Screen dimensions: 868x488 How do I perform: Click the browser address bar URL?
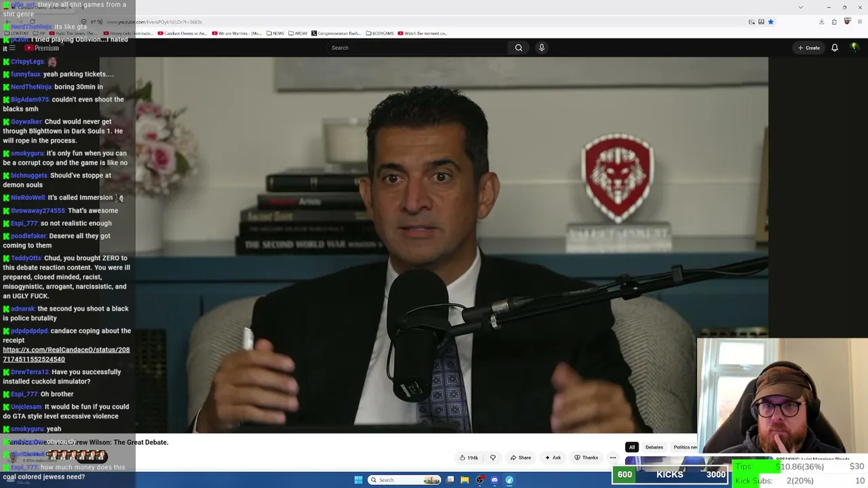tap(154, 22)
